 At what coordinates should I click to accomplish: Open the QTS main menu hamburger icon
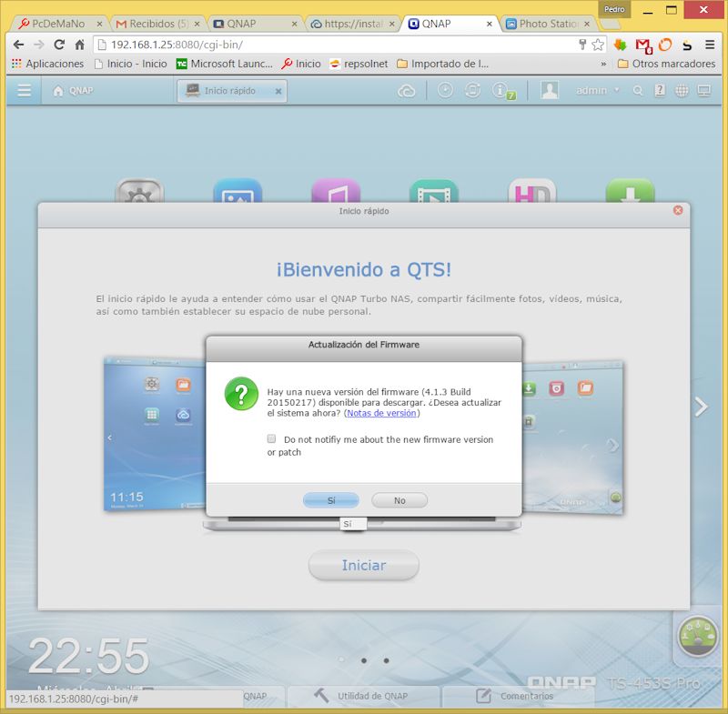coord(25,90)
